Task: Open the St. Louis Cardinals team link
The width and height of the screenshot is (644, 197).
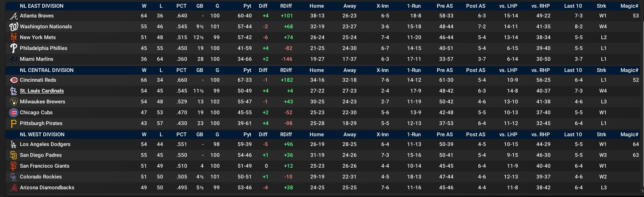Action: point(42,91)
